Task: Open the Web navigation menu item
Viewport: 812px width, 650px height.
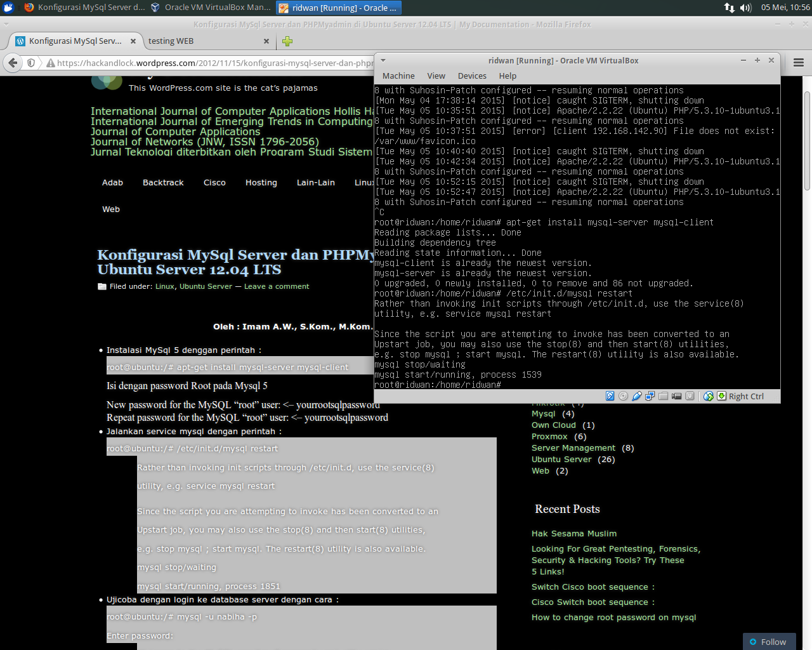Action: click(111, 209)
